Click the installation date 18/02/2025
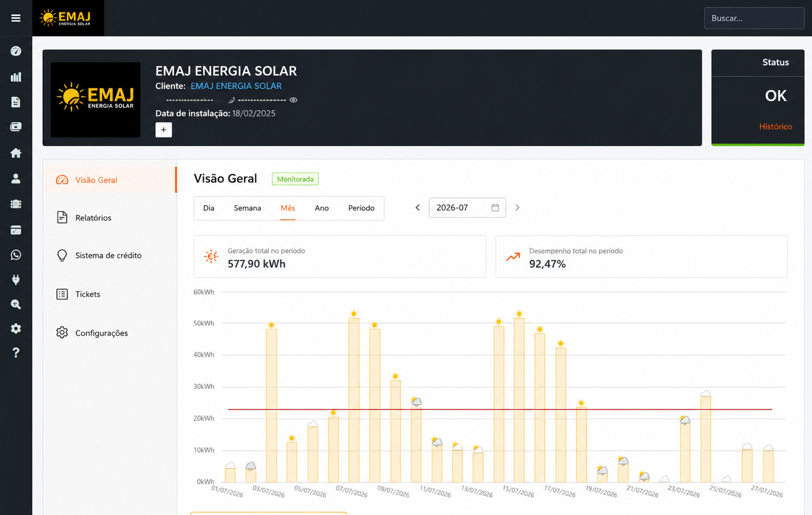 click(x=254, y=113)
